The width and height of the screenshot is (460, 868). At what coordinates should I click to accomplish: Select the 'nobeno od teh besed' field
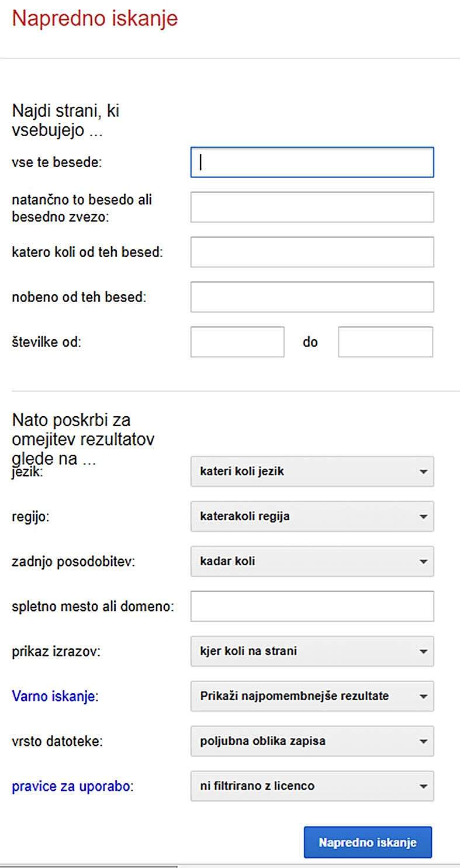[312, 297]
